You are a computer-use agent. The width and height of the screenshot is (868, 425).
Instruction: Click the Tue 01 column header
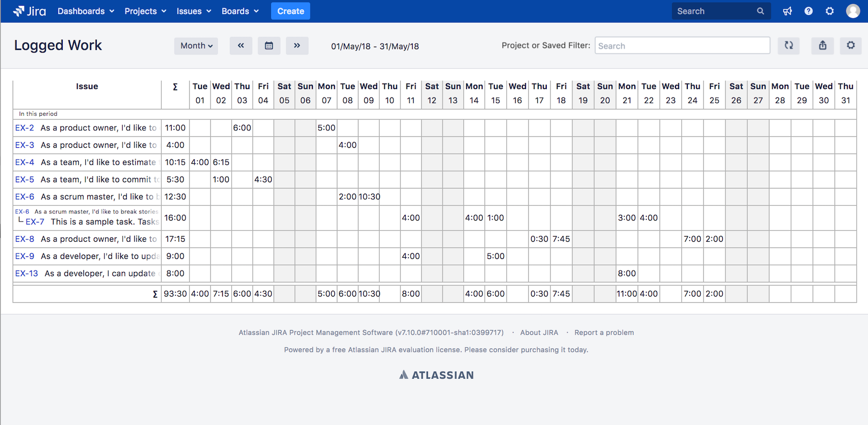200,93
